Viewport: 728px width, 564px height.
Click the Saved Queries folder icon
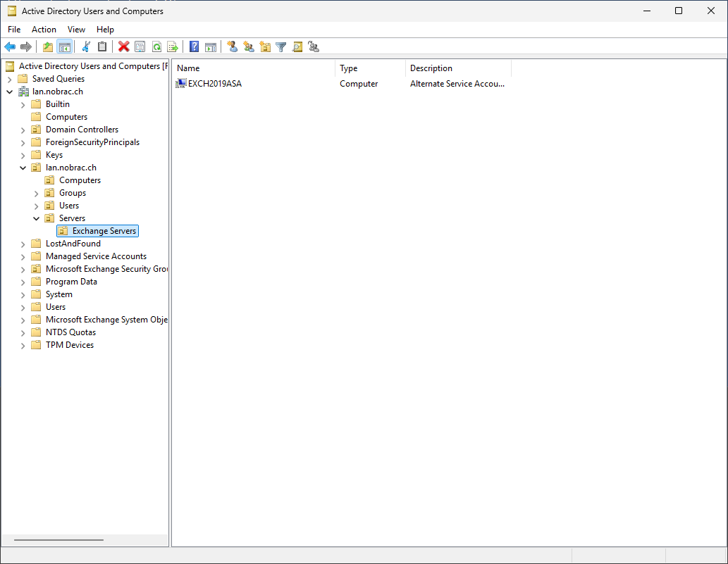pos(23,79)
